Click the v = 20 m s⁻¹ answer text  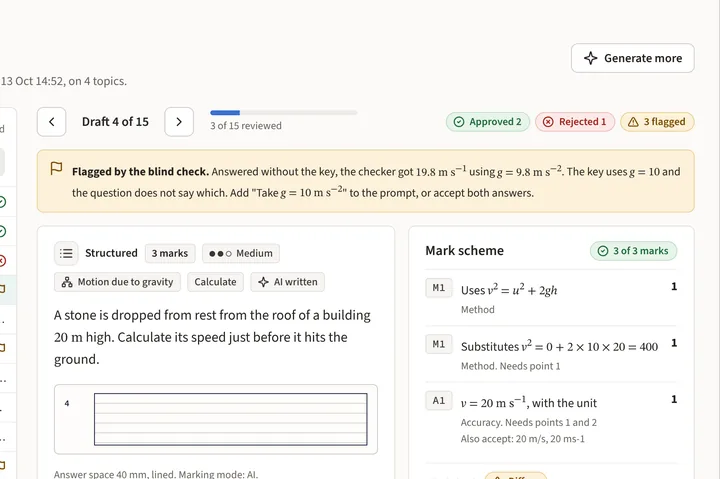[x=529, y=403]
